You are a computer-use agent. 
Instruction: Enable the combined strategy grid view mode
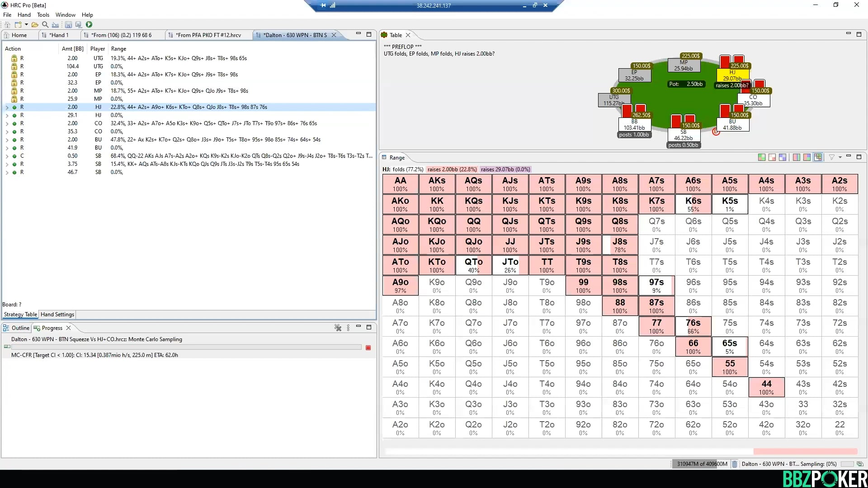click(818, 157)
